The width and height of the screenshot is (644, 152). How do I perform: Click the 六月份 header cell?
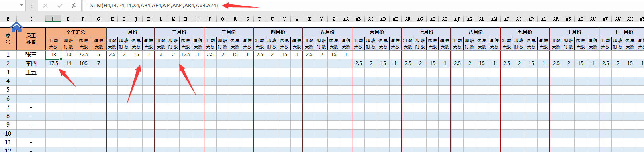click(x=377, y=32)
